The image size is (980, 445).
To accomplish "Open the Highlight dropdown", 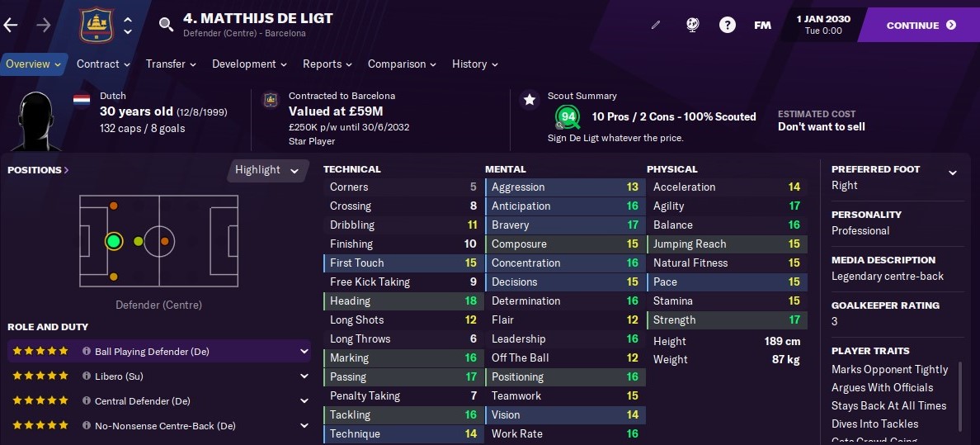I will pyautogui.click(x=267, y=169).
